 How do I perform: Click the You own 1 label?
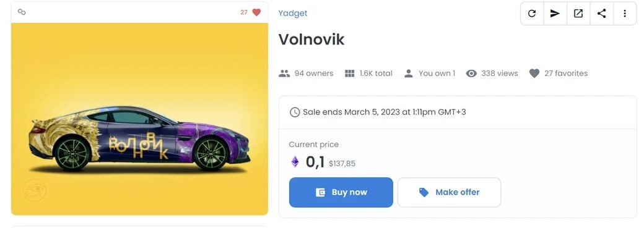click(437, 74)
